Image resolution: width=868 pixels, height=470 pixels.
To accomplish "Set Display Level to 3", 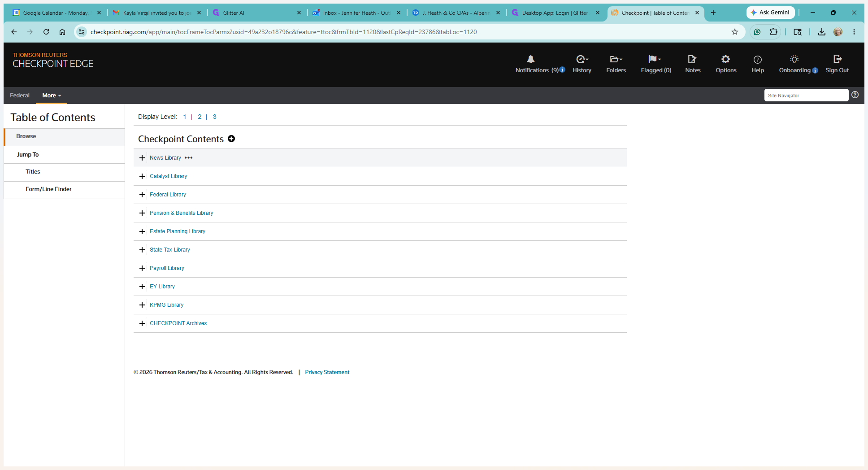I will [214, 117].
